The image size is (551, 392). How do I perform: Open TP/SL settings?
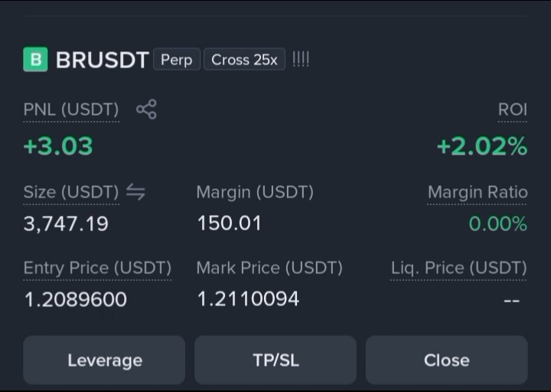tap(275, 360)
